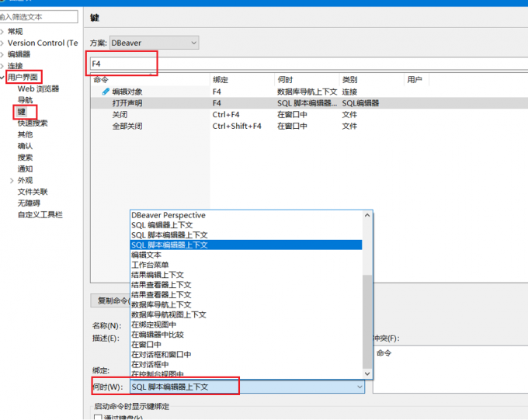Select the 用户界面 tree item
The height and width of the screenshot is (420, 528).
tap(23, 77)
